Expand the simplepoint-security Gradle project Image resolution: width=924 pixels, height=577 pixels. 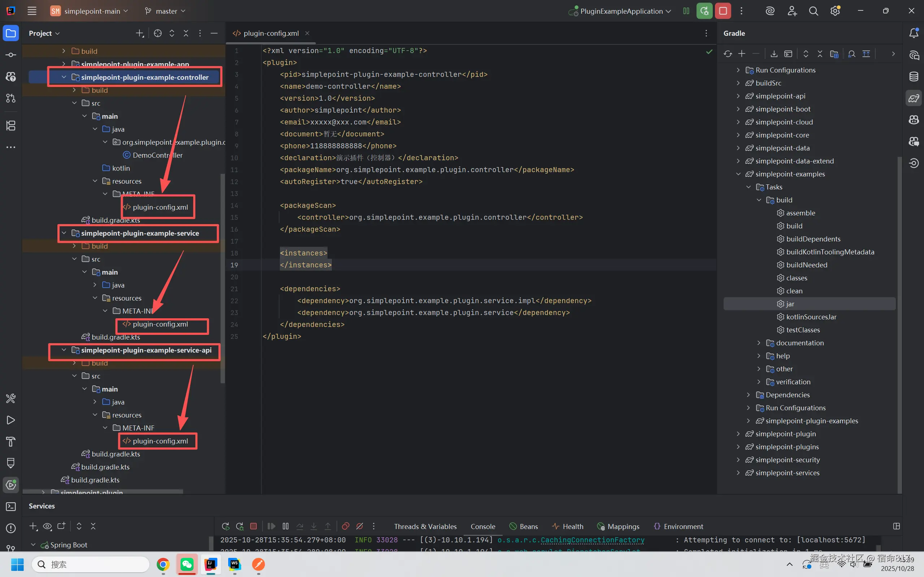click(x=738, y=460)
